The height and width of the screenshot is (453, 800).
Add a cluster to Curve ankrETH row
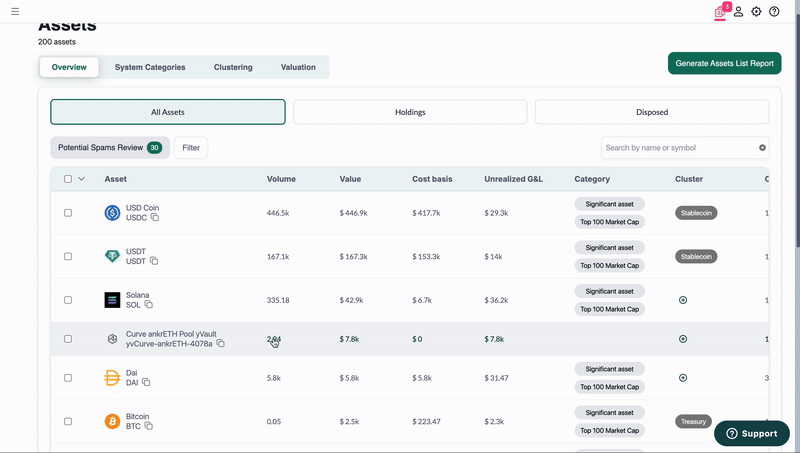tap(683, 339)
